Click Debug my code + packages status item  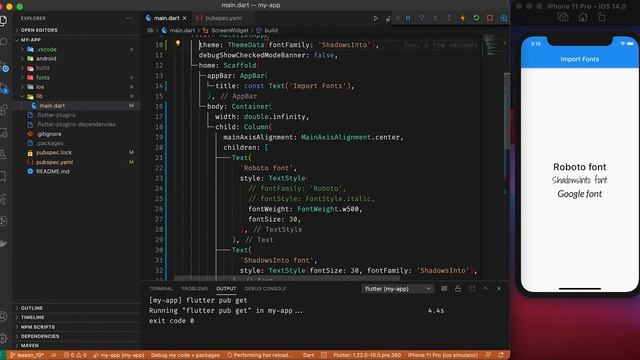pos(185,355)
